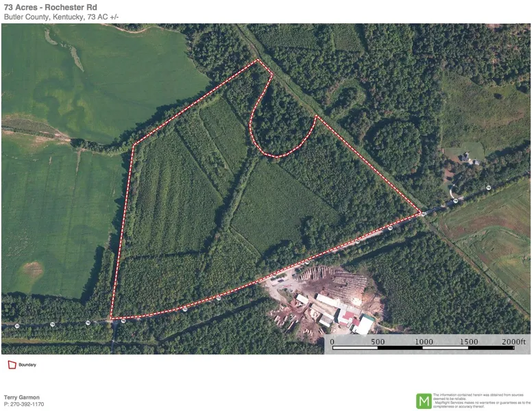The height and width of the screenshot is (411, 532).
Task: Click the phone number 270-392-1170
Action: 24,404
